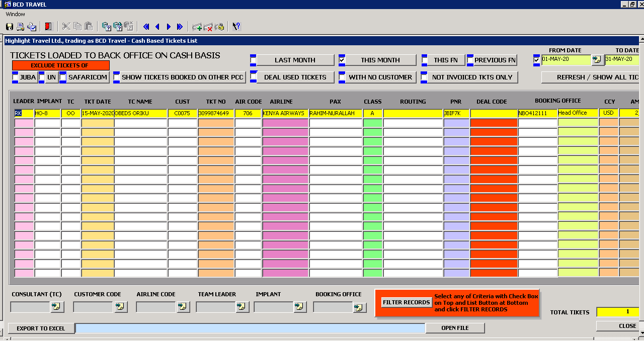The image size is (644, 341).
Task: Tick the UN exclude checkbox
Action: (x=42, y=77)
